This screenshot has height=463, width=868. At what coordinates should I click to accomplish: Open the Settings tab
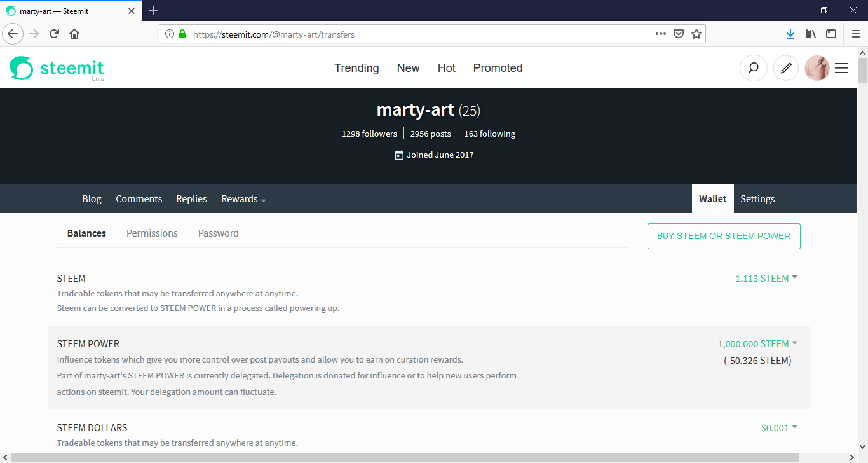tap(757, 199)
